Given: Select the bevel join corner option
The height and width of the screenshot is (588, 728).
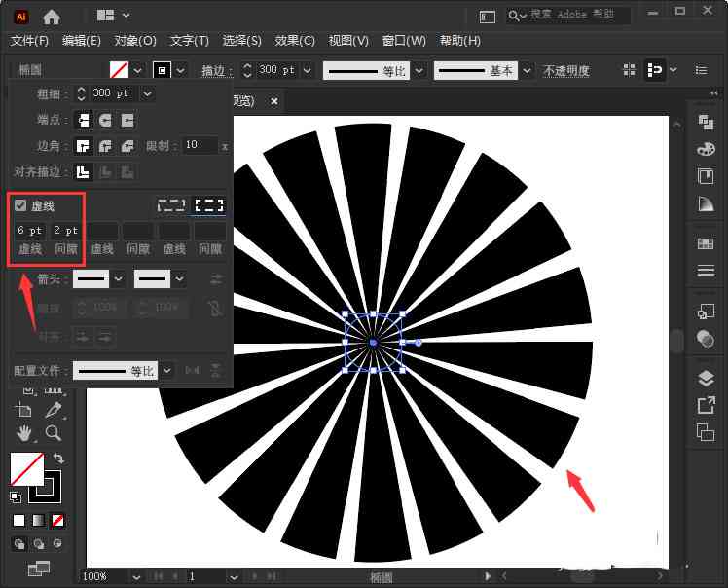Looking at the screenshot, I should [127, 146].
